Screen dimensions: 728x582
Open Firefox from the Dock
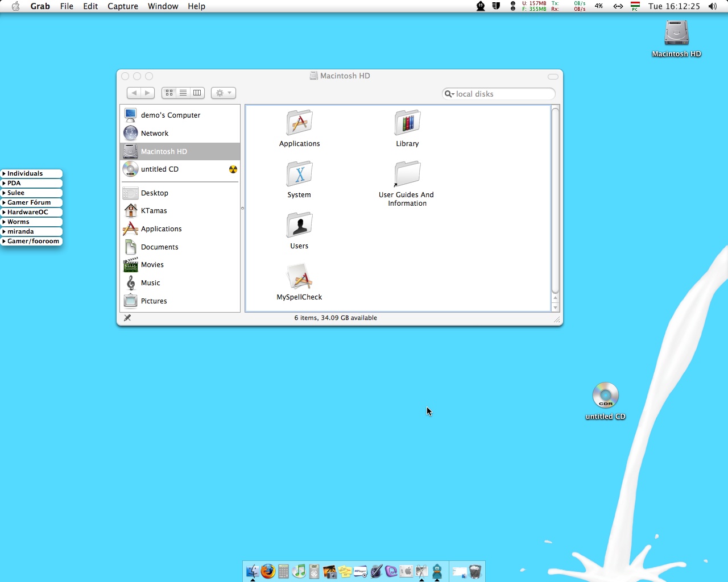click(x=268, y=572)
